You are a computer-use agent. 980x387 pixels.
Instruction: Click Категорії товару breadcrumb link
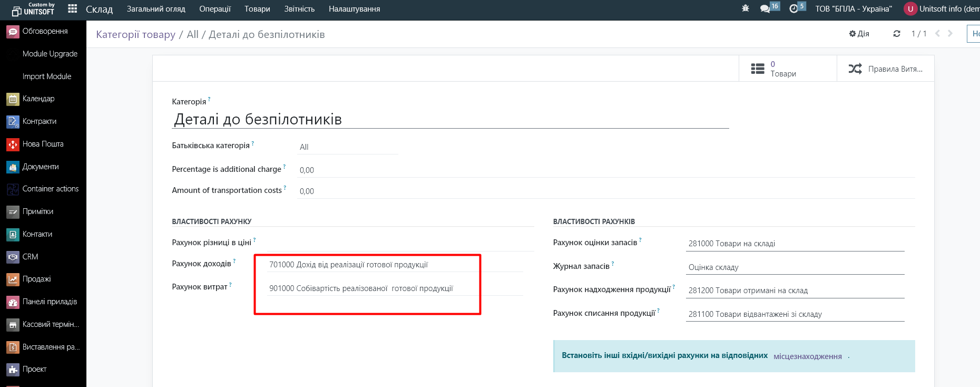coord(135,35)
